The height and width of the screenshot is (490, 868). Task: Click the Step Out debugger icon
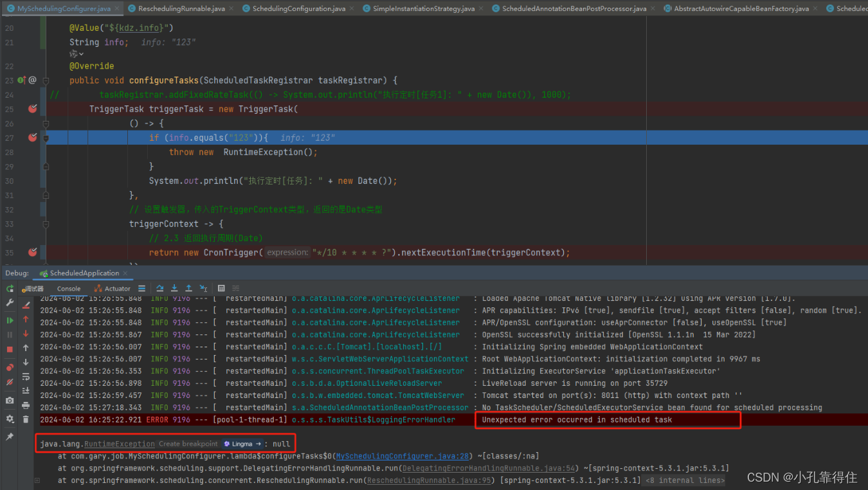tap(188, 289)
